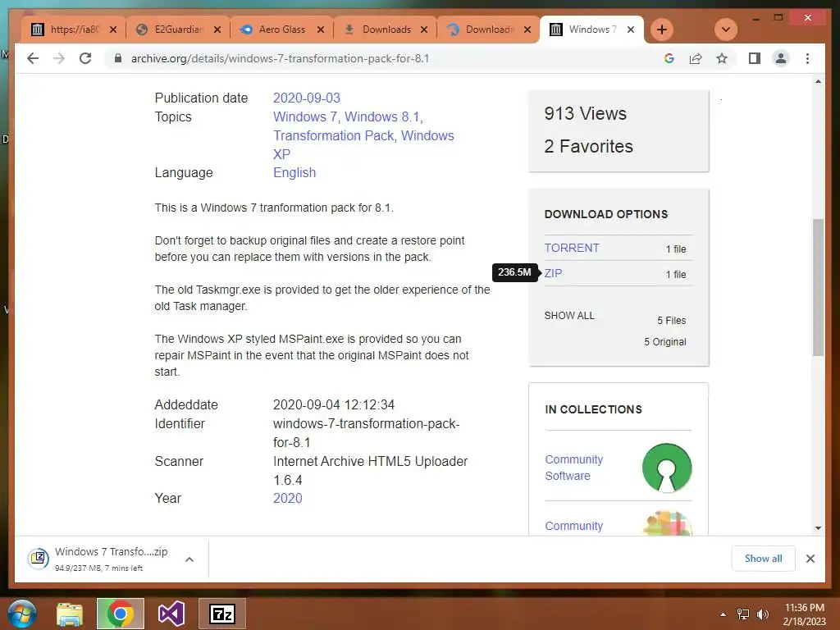Bookmark this page with the star
The image size is (840, 630).
[722, 58]
